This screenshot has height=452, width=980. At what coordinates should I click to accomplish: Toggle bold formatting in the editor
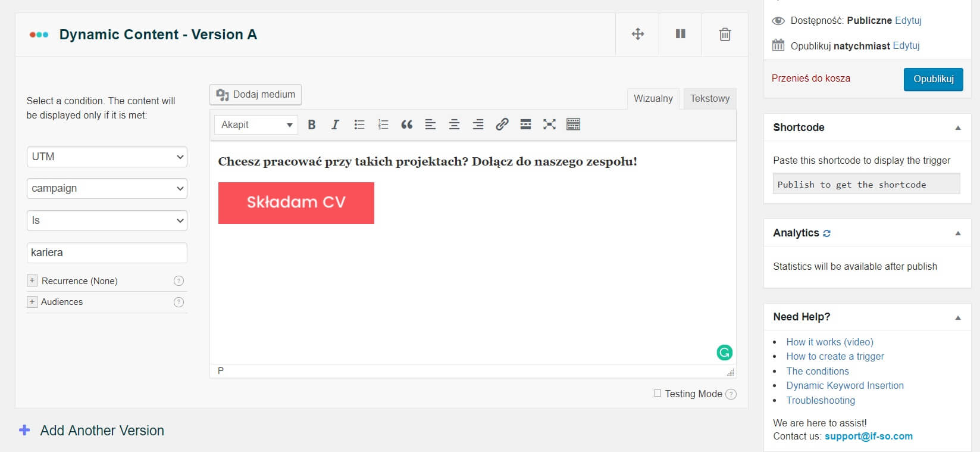click(x=311, y=124)
